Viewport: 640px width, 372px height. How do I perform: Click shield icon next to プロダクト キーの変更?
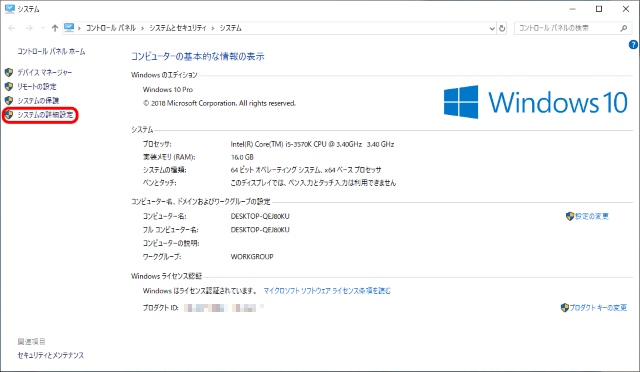[x=564, y=307]
